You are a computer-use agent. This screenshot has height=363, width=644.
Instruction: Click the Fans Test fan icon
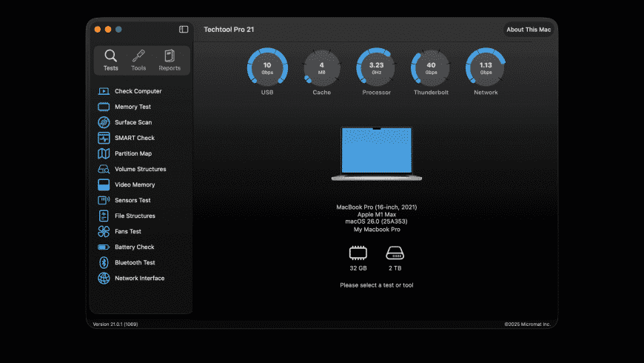pos(104,231)
